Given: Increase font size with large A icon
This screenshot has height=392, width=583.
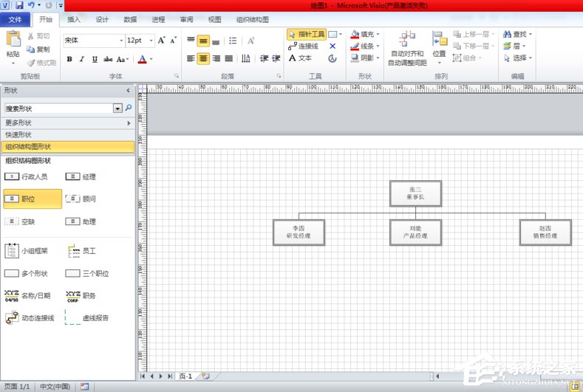Looking at the screenshot, I should [161, 40].
